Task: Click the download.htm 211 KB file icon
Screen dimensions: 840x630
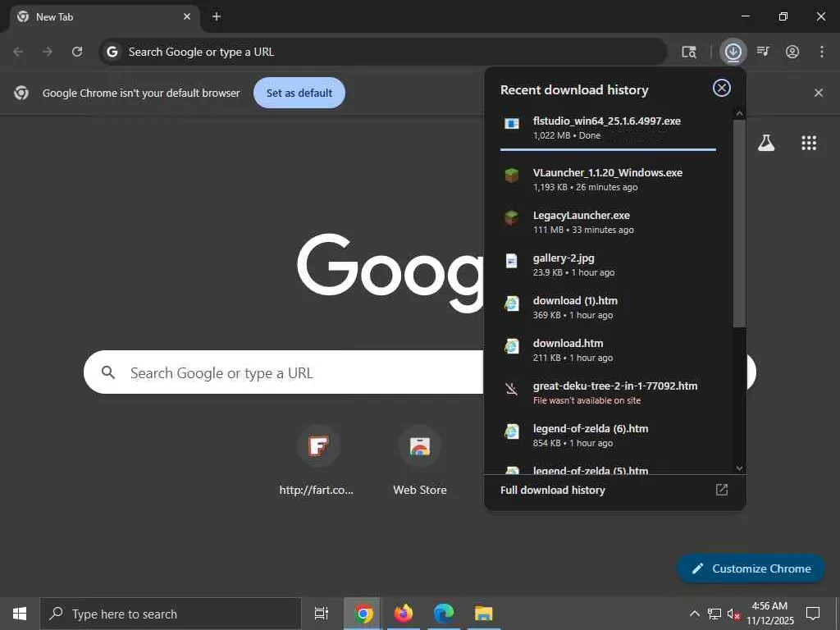Action: pyautogui.click(x=512, y=347)
